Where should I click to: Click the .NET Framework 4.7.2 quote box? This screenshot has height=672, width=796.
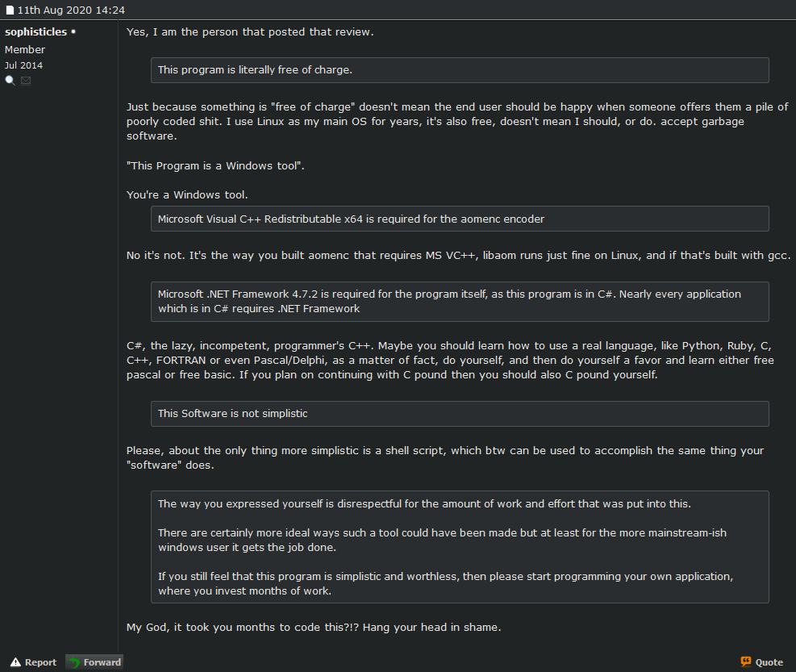(460, 301)
